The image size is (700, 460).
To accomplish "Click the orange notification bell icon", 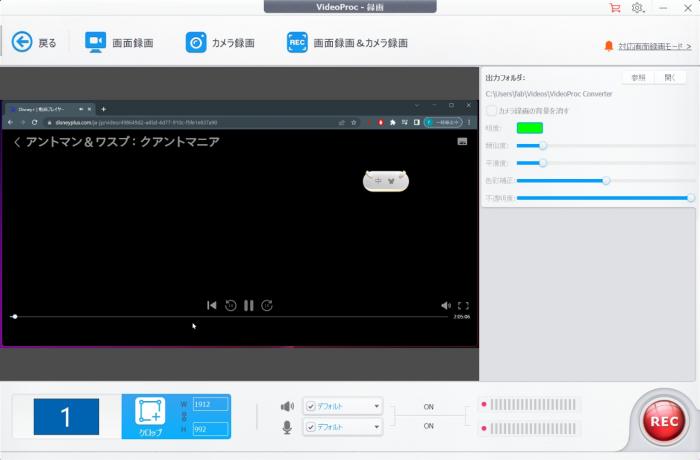I will click(608, 46).
